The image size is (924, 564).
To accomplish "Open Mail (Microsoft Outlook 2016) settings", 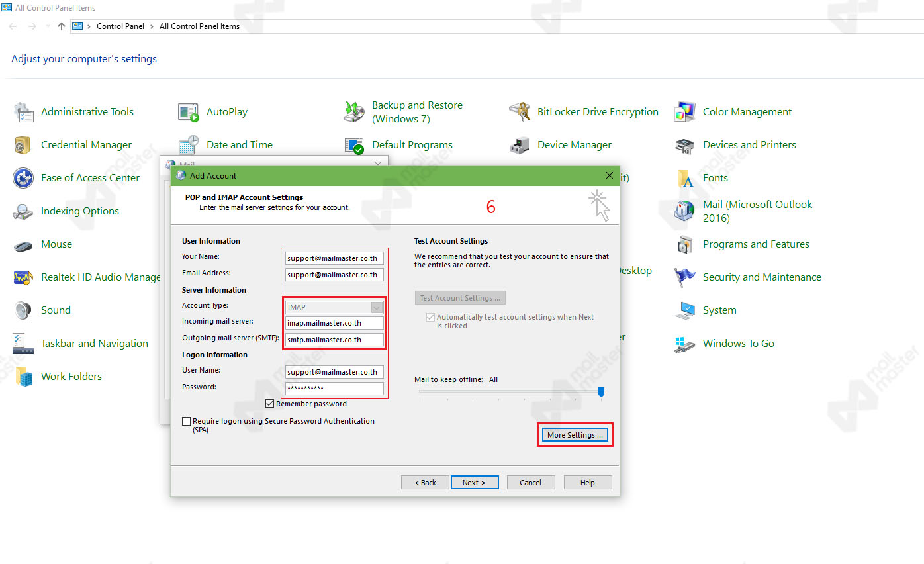I will point(757,211).
